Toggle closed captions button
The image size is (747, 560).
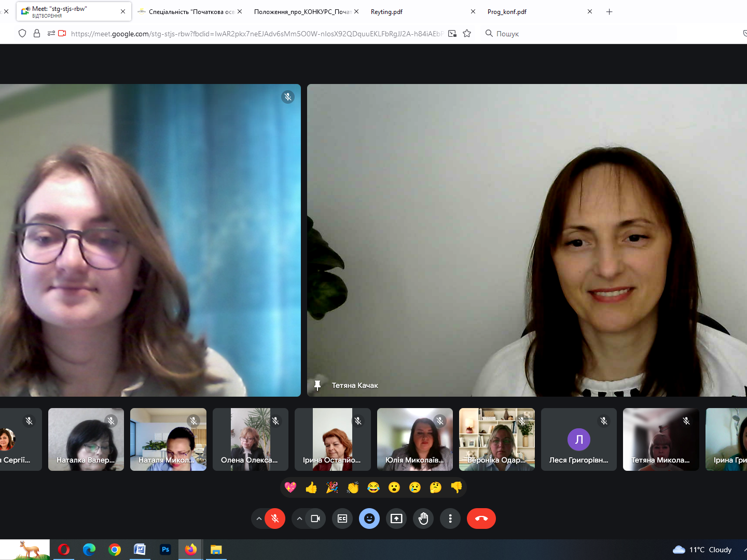coord(342,519)
